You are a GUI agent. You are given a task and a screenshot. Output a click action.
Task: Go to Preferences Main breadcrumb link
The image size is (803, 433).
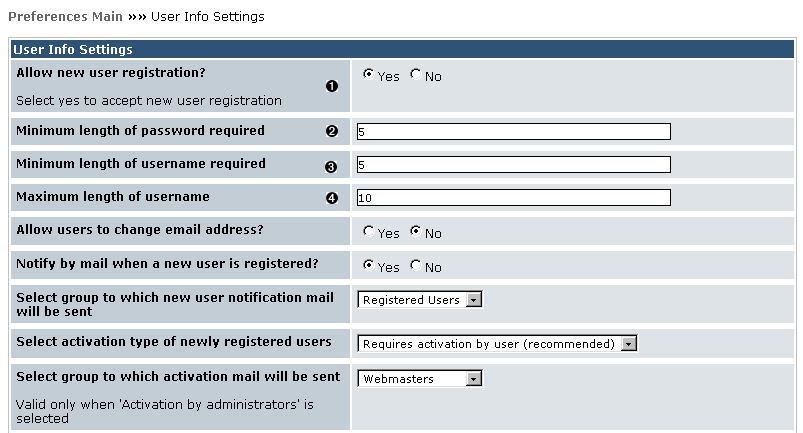(x=65, y=17)
